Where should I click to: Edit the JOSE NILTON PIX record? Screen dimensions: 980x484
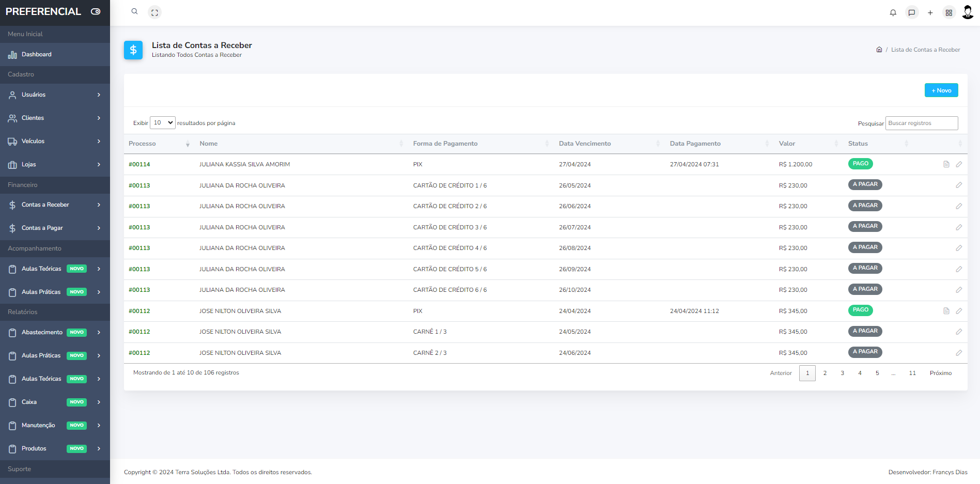(x=959, y=311)
